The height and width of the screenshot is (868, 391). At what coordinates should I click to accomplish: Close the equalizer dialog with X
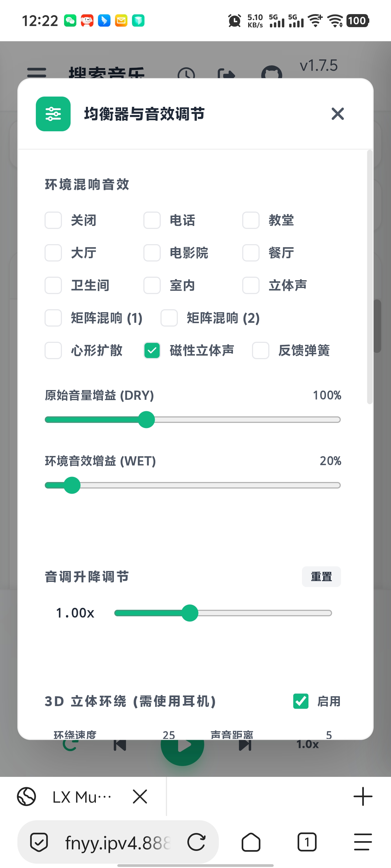[337, 114]
